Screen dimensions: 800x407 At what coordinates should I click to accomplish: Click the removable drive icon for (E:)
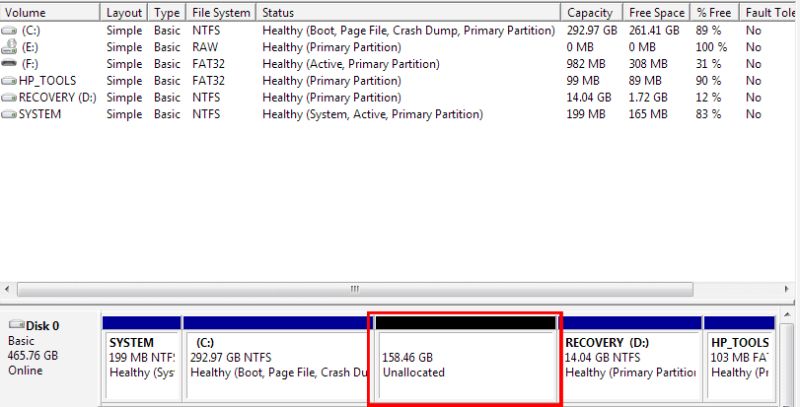click(9, 47)
